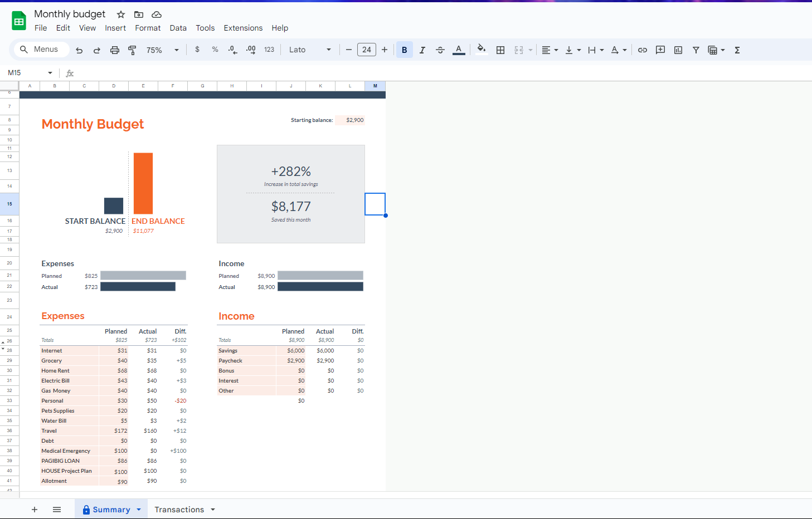Increase font size with plus button
The width and height of the screenshot is (812, 519).
[385, 50]
